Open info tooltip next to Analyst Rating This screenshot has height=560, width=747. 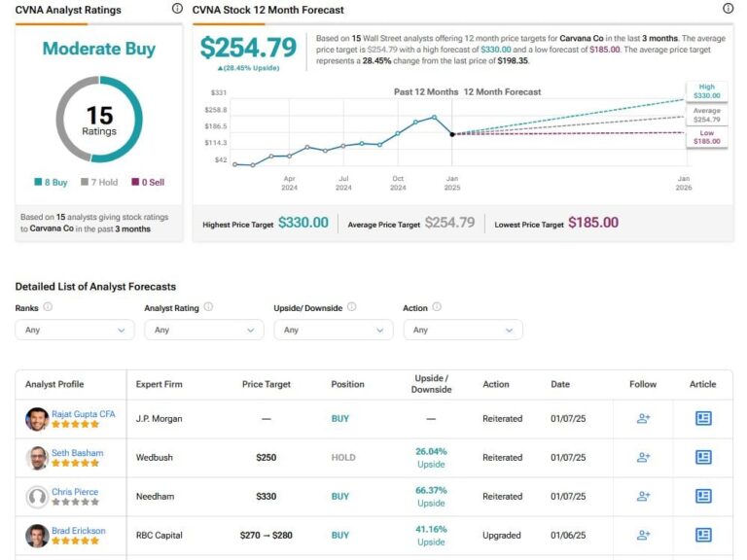click(x=208, y=306)
